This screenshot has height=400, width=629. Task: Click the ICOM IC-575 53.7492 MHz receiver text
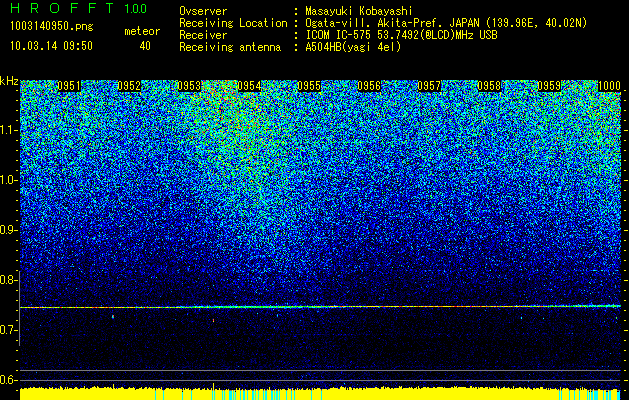coord(401,35)
